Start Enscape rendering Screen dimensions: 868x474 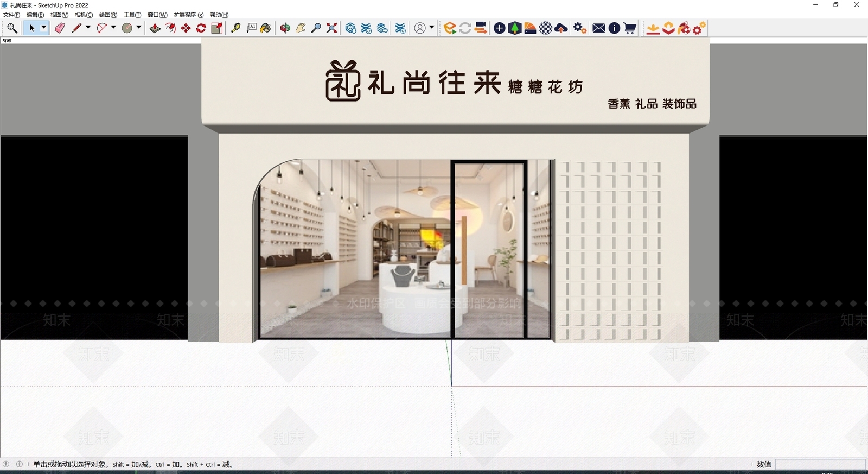pyautogui.click(x=449, y=28)
